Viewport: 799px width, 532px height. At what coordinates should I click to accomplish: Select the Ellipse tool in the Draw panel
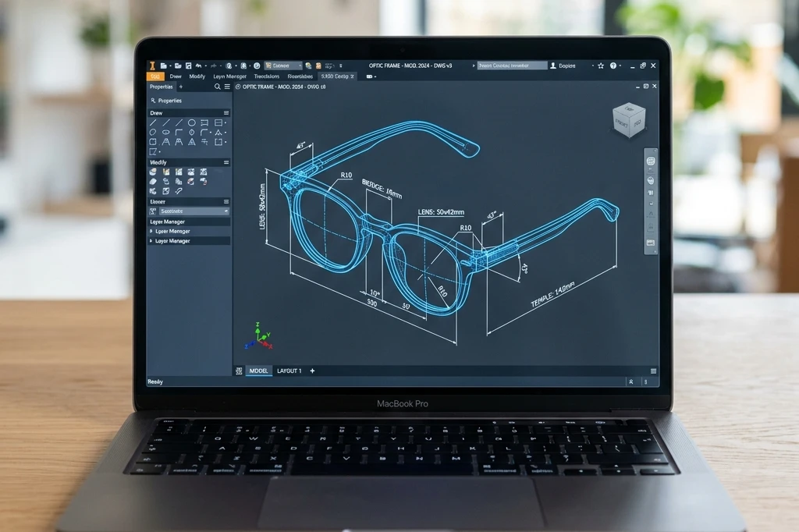point(165,133)
